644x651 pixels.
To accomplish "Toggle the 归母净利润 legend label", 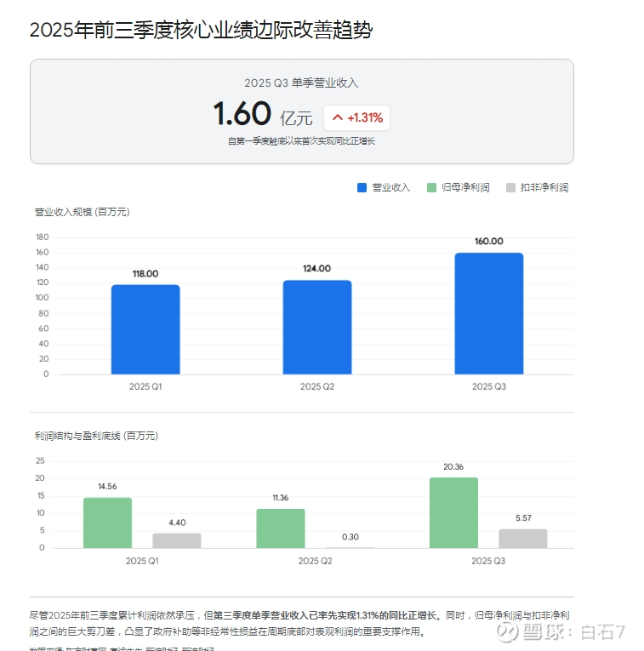I will [465, 188].
